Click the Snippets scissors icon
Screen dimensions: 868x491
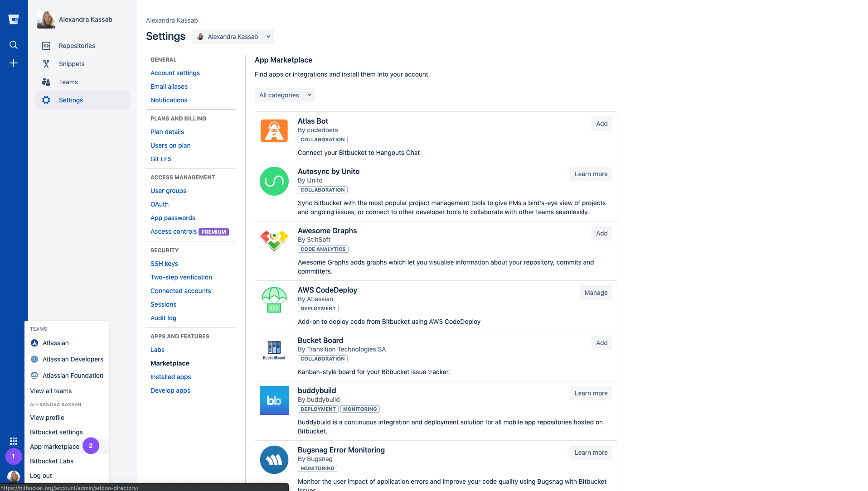[46, 64]
